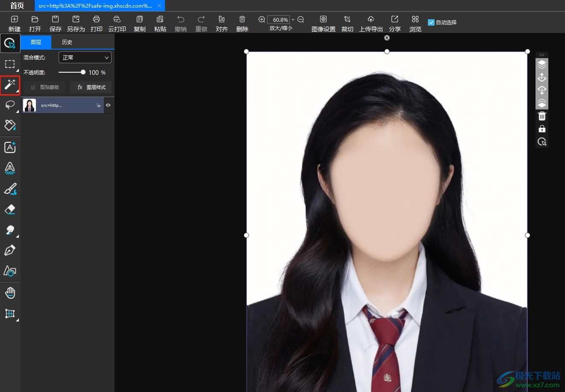This screenshot has width=565, height=392.
Task: Click the 云打印 cloud print button
Action: point(117,24)
